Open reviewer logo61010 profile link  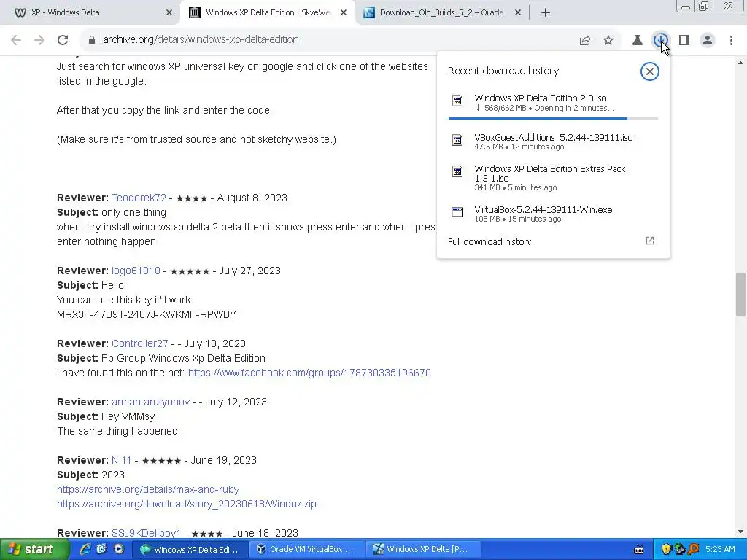click(x=136, y=271)
